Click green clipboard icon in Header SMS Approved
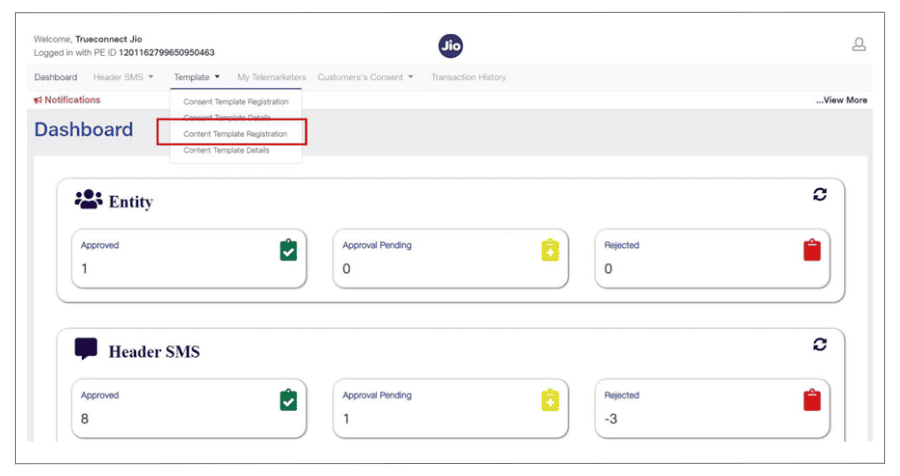 point(289,400)
